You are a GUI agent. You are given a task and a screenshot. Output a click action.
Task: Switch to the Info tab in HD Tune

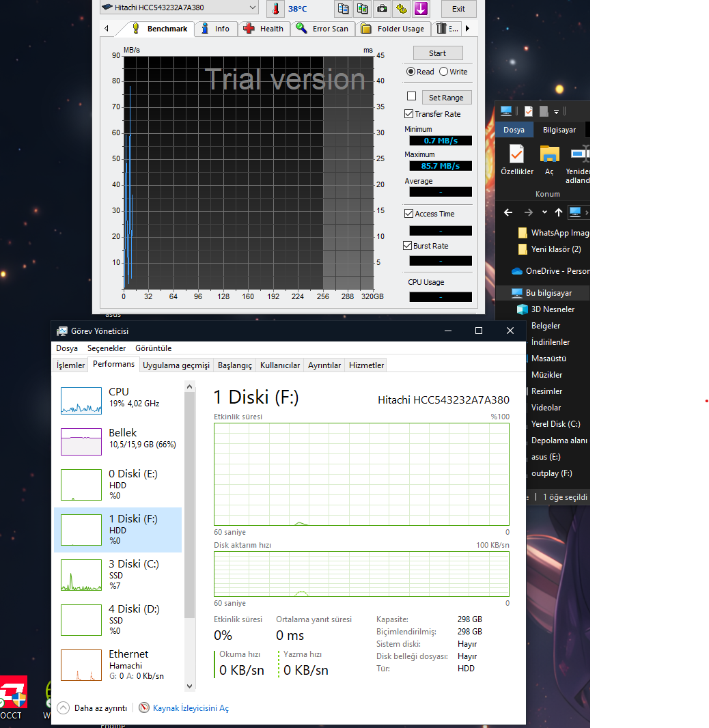coord(216,29)
